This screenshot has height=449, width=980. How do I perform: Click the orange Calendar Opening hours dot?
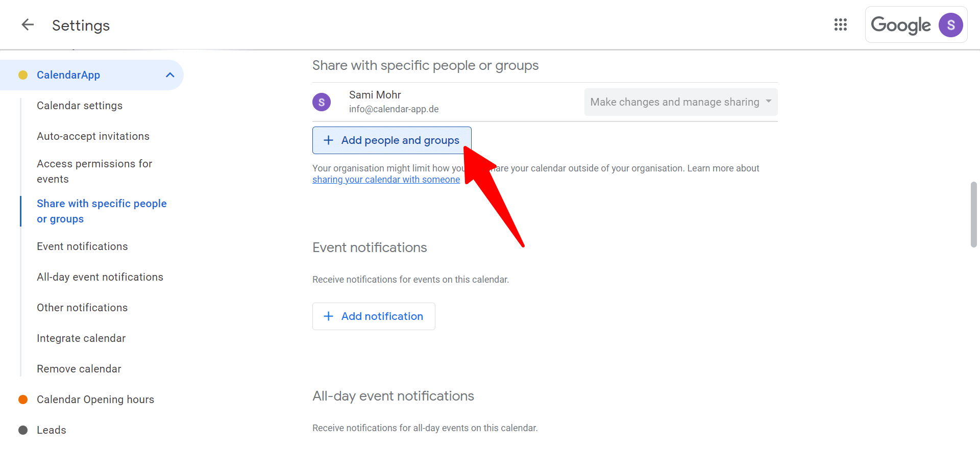click(x=23, y=400)
